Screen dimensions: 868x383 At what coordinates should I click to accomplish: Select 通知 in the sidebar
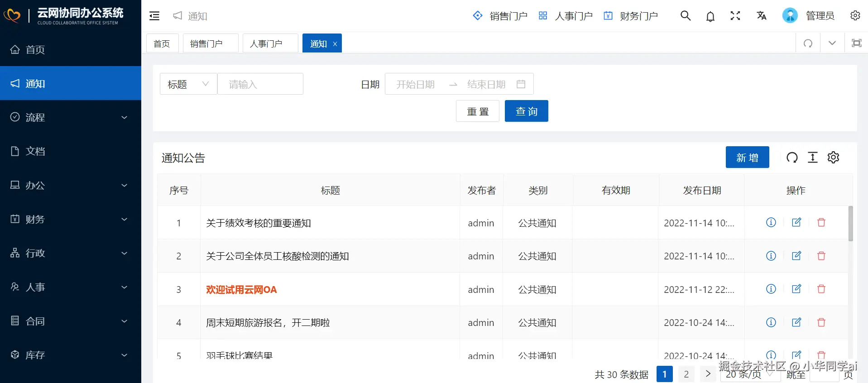point(71,83)
